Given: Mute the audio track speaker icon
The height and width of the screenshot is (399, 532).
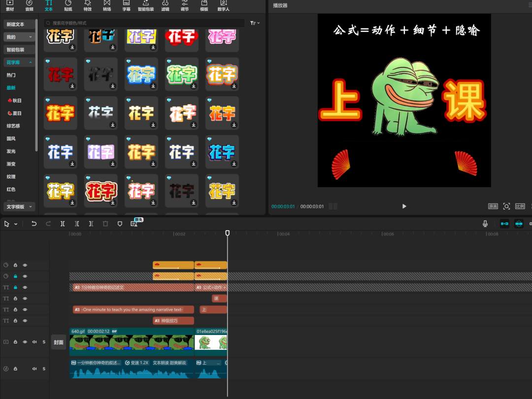Looking at the screenshot, I should click(34, 368).
